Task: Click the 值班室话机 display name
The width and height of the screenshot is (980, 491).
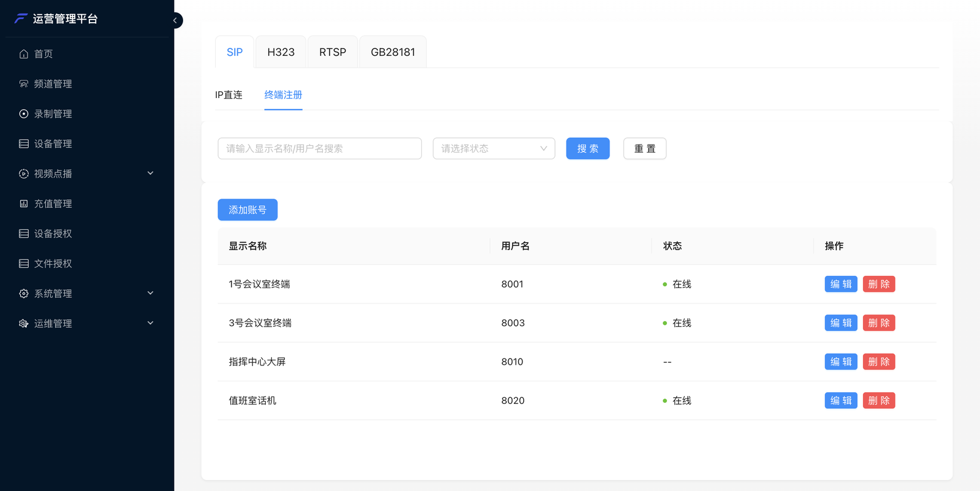Action: [252, 400]
